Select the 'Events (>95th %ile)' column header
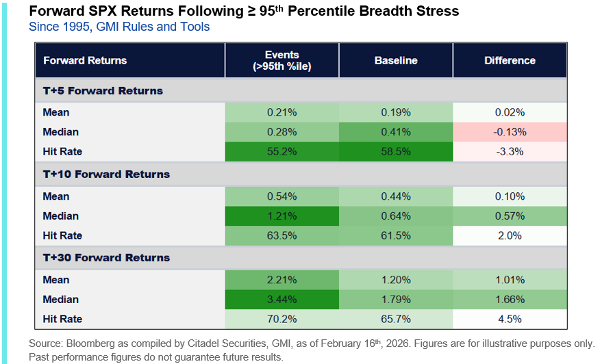 pos(282,60)
